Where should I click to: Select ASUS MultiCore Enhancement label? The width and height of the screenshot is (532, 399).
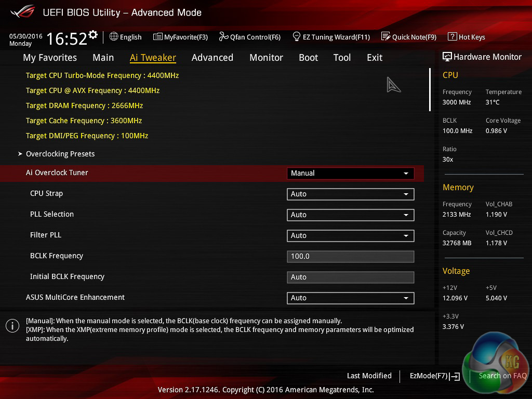coord(75,298)
